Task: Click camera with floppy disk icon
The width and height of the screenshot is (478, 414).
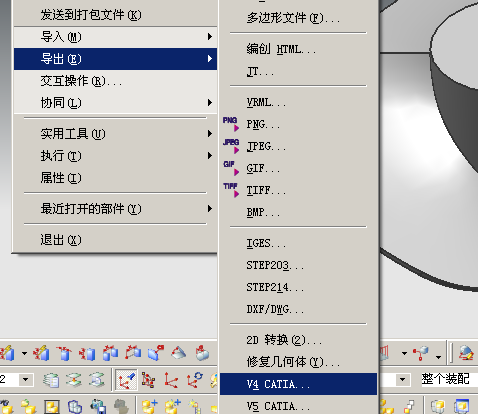Action: click(98, 406)
